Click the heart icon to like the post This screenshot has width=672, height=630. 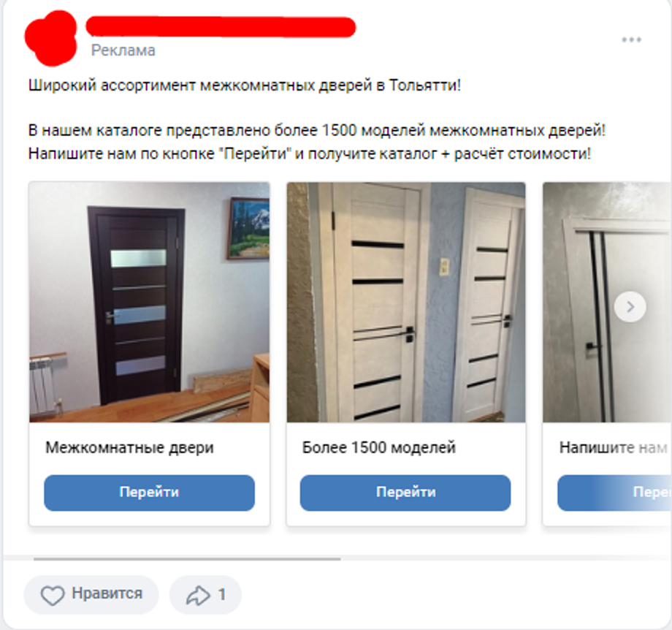click(53, 595)
